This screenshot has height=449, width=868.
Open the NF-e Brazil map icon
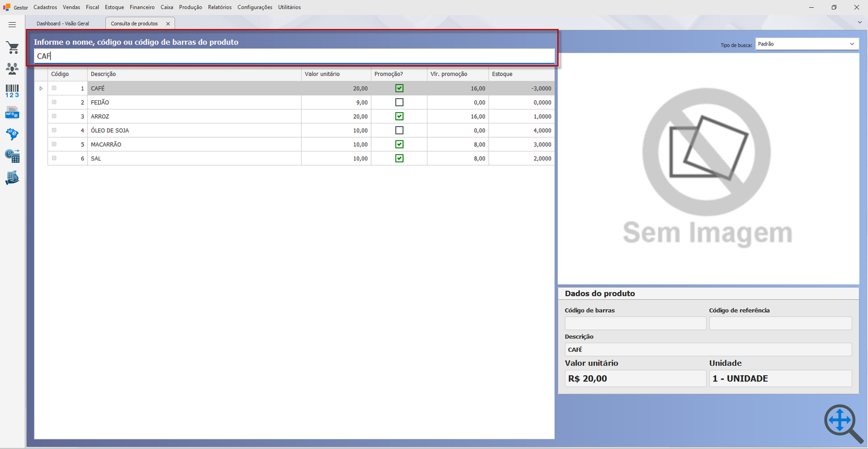coord(12,134)
